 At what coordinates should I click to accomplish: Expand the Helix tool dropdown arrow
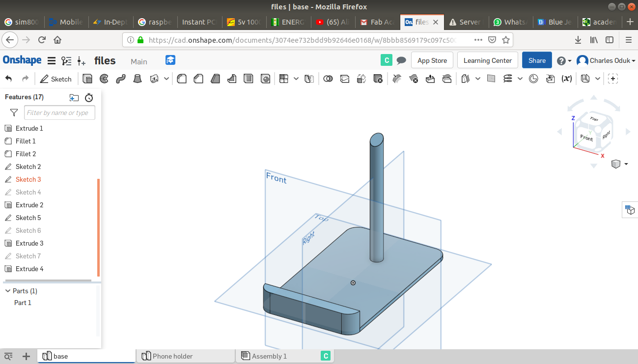[520, 79]
